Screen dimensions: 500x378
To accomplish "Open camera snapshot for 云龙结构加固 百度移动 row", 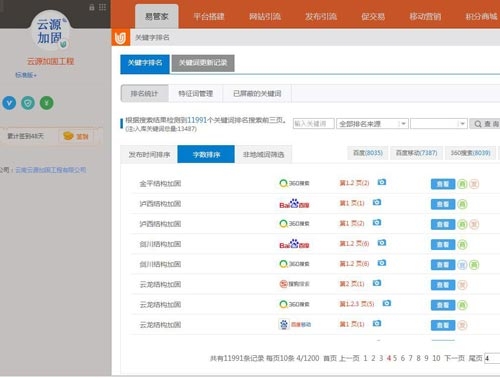I will [377, 323].
